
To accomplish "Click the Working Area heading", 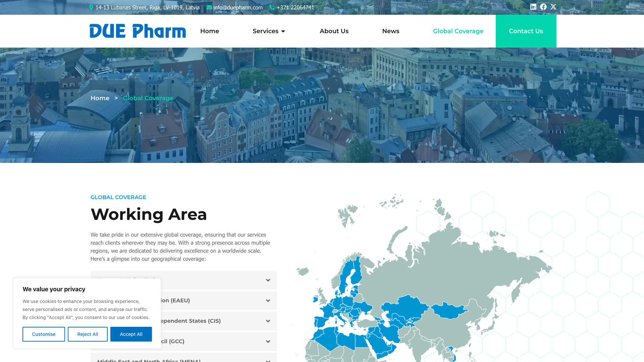I will coord(149,214).
